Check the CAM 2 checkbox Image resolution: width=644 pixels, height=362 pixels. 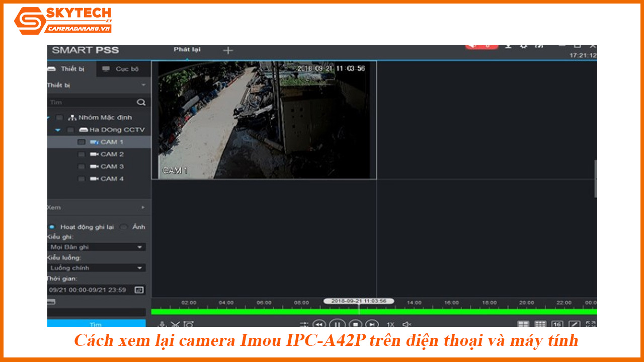point(81,154)
